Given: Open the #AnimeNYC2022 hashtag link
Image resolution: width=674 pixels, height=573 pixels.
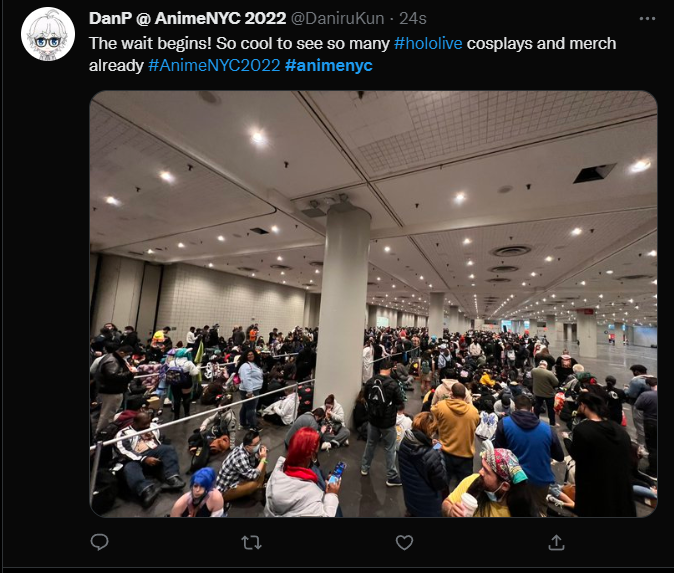Looking at the screenshot, I should pos(214,65).
